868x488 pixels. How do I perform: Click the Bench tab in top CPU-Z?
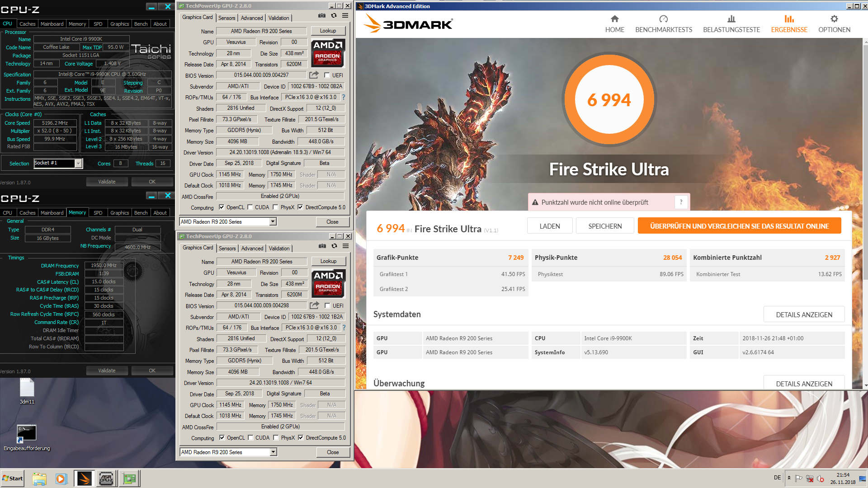tap(141, 24)
